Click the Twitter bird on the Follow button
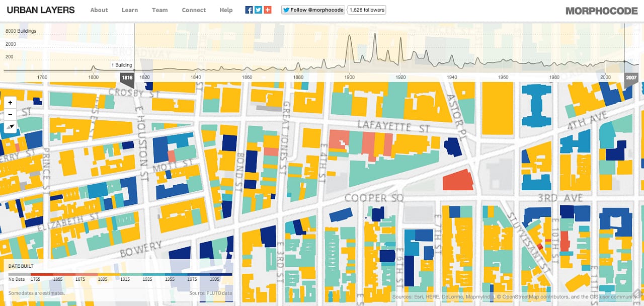Image resolution: width=644 pixels, height=306 pixels. point(285,9)
